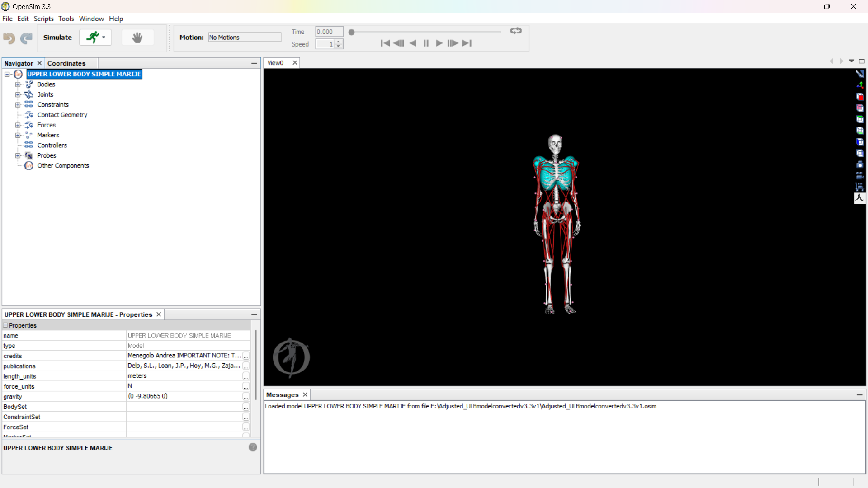Expand the Joints node

(x=18, y=94)
